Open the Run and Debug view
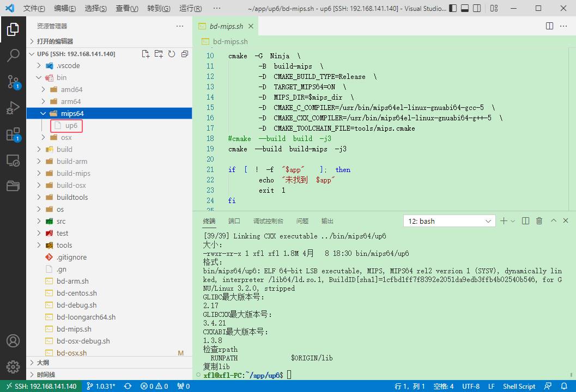Image resolution: width=576 pixels, height=392 pixels. pyautogui.click(x=13, y=108)
